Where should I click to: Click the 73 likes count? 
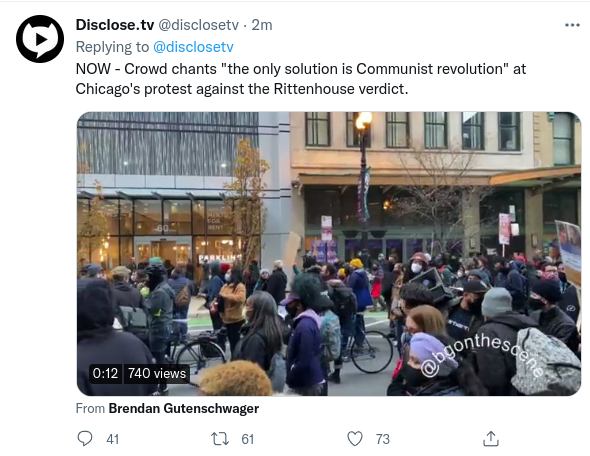pos(382,439)
